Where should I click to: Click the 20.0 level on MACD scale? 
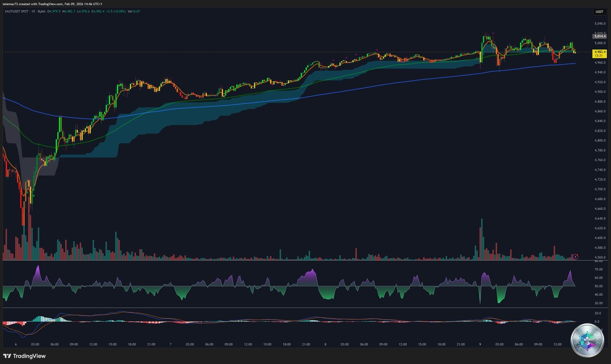[597, 313]
